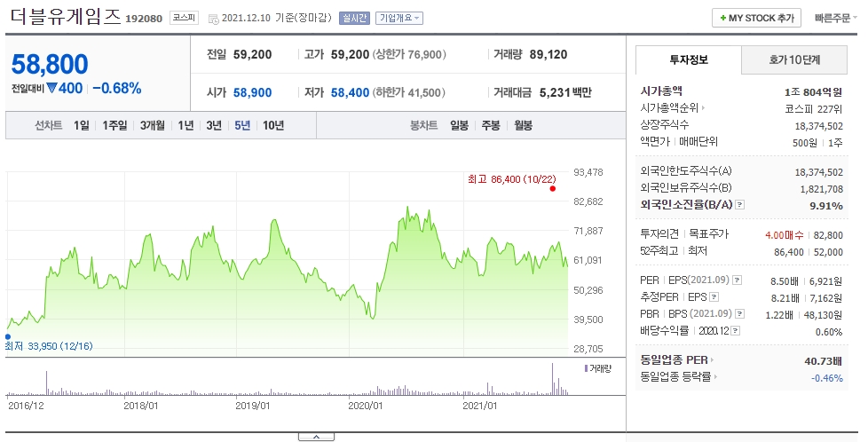Screen dimensions: 868x442
Task: Open help icon beside 추정PER EPS
Action: (x=714, y=297)
